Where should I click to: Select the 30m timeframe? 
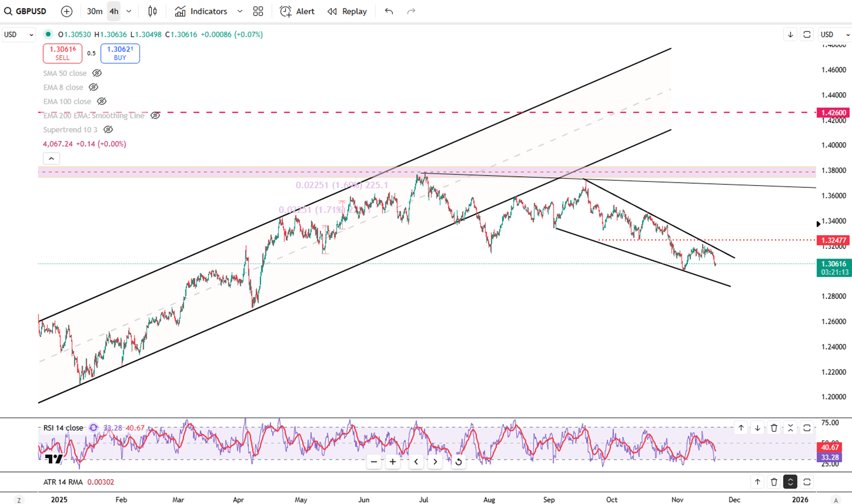point(94,11)
